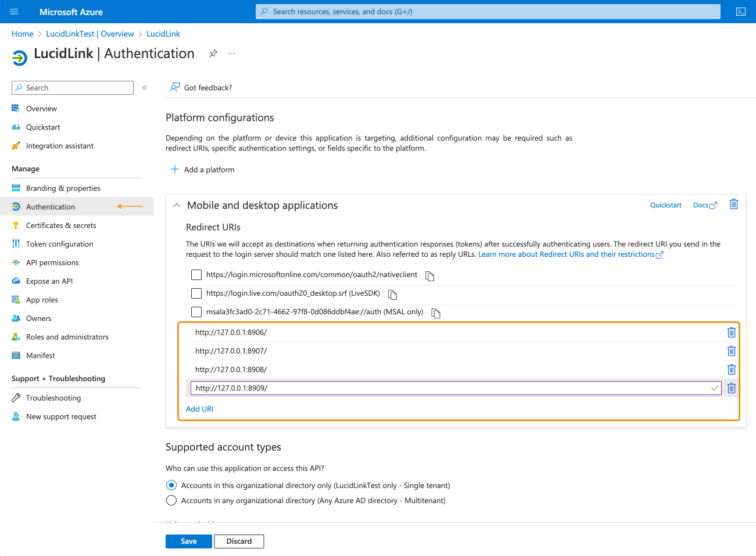Delete the Mobile and desktop applications platform
756x556 pixels.
pos(734,204)
